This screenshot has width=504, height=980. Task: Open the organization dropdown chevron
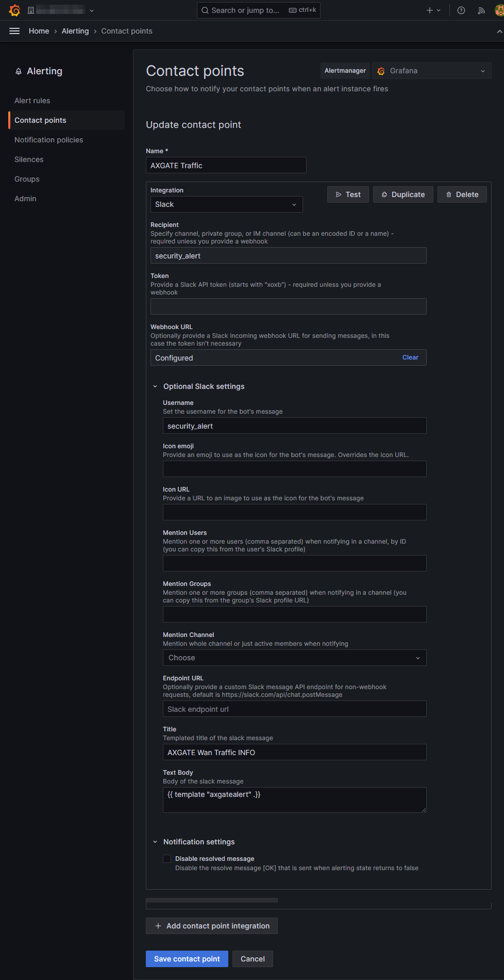92,10
